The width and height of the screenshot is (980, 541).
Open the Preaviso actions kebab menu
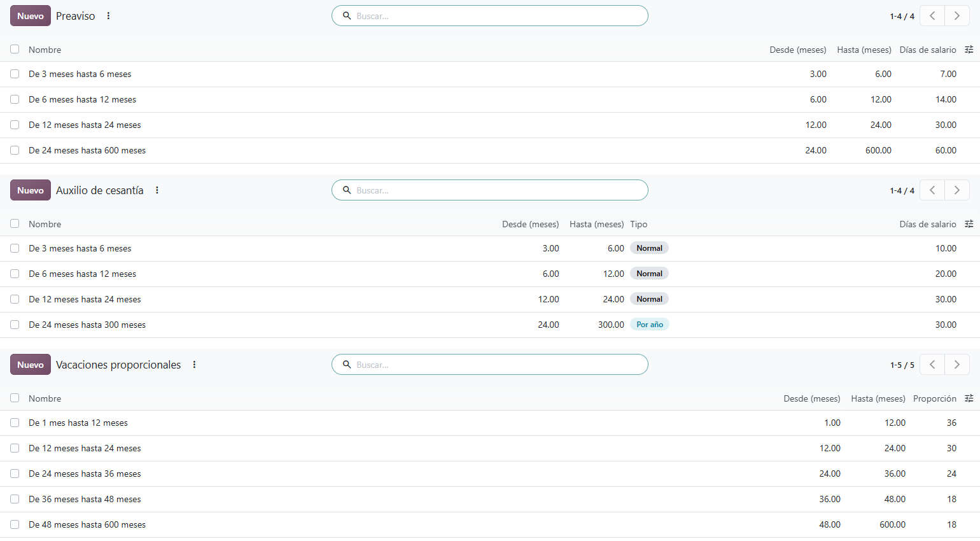pos(108,16)
